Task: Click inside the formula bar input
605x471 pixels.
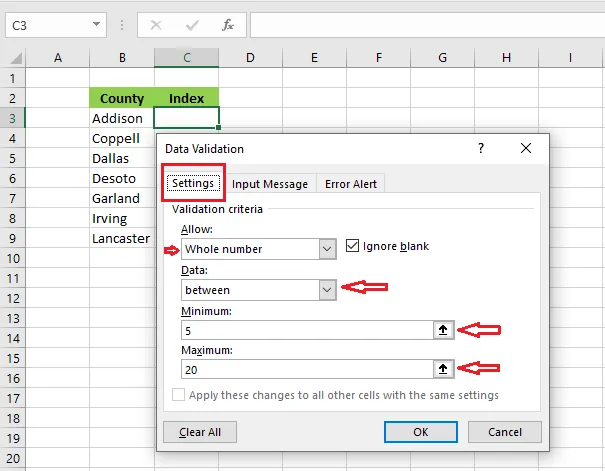Action: [428, 25]
